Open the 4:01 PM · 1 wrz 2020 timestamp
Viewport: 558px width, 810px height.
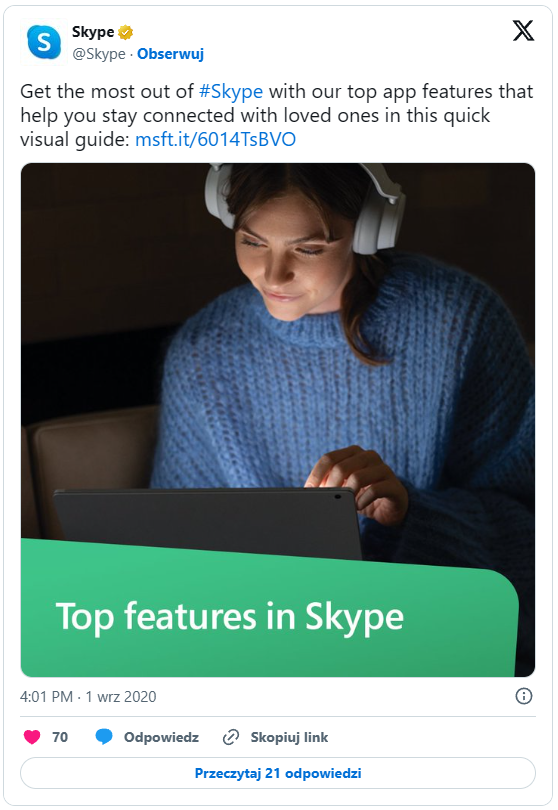click(x=88, y=697)
